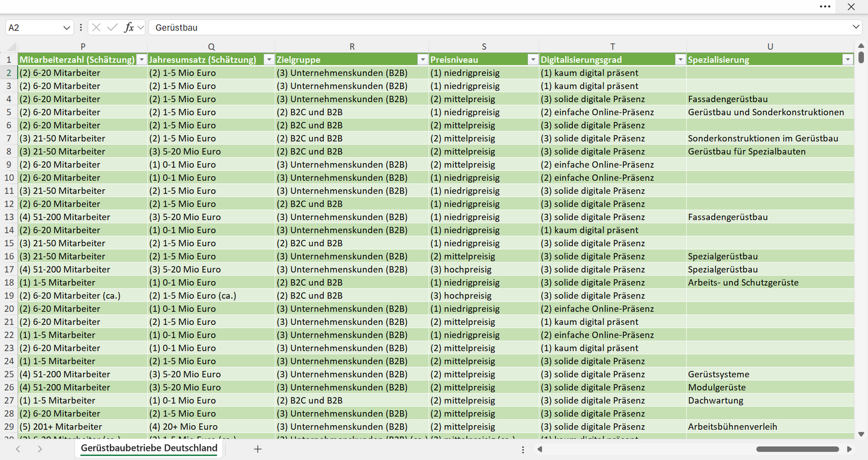Open the Name Box dropdown

tap(66, 28)
